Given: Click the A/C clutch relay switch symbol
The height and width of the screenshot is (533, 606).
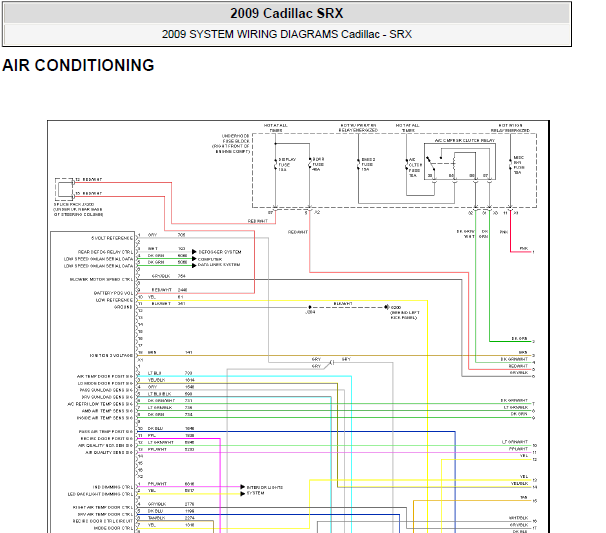Looking at the screenshot, I should coord(431,164).
